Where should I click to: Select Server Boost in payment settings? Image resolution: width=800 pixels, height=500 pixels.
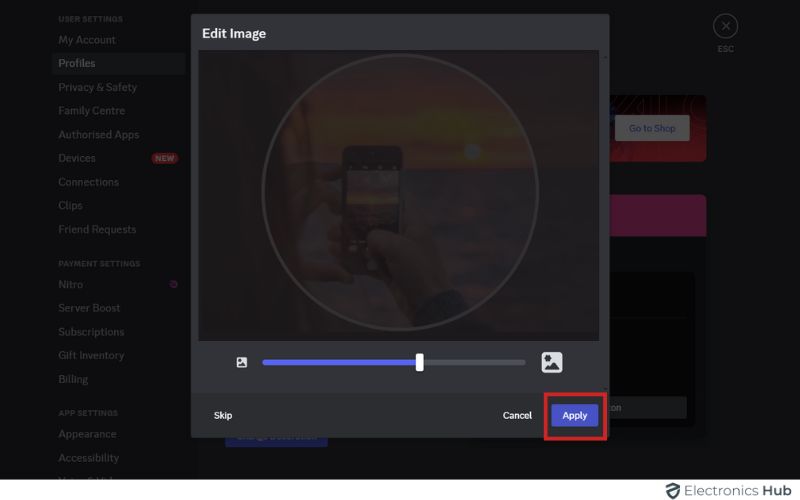(89, 308)
